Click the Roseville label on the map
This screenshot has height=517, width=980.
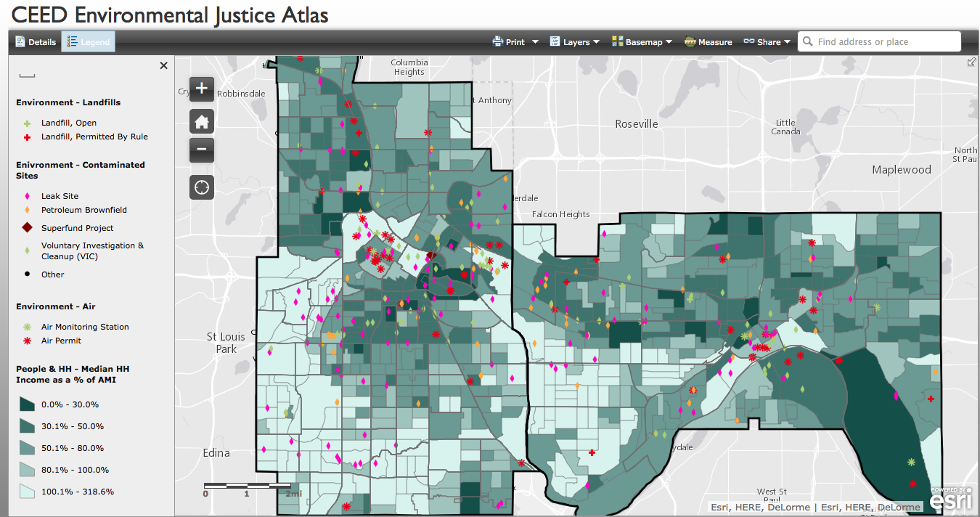[x=636, y=124]
